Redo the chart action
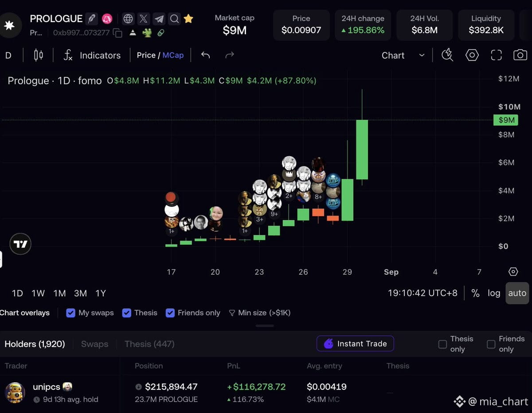The height and width of the screenshot is (413, 532). pyautogui.click(x=229, y=55)
